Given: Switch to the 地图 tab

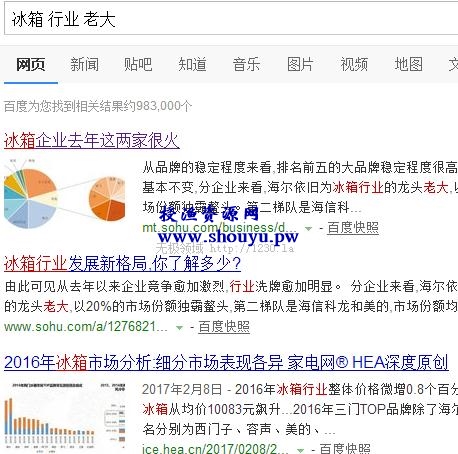Looking at the screenshot, I should pyautogui.click(x=409, y=64).
